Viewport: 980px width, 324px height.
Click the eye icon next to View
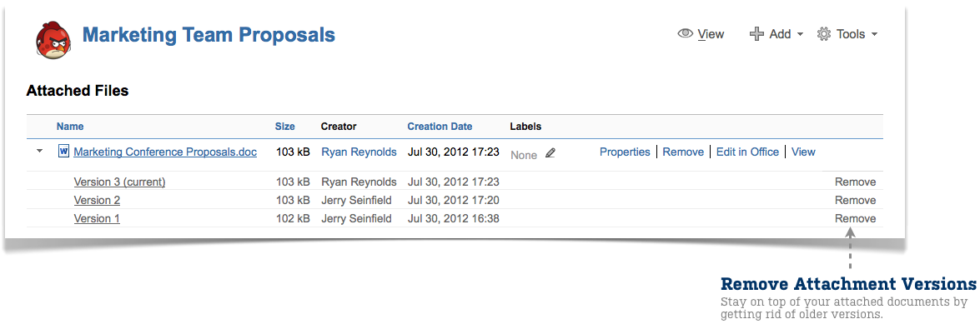(686, 33)
